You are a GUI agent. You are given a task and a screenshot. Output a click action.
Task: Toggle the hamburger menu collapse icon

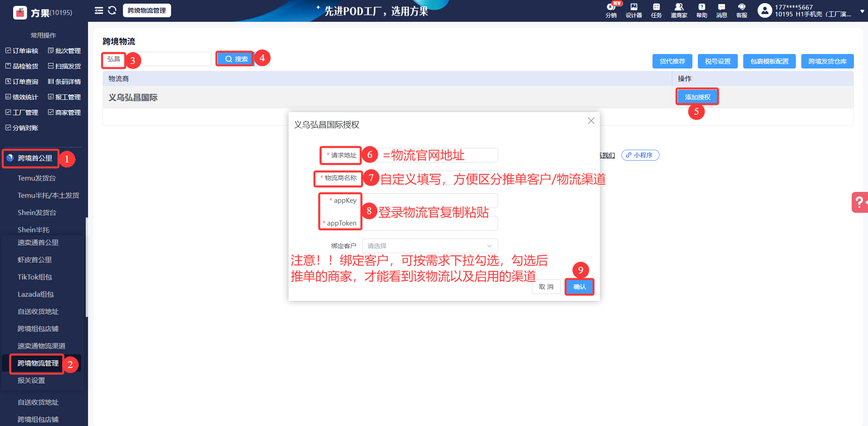[x=98, y=10]
